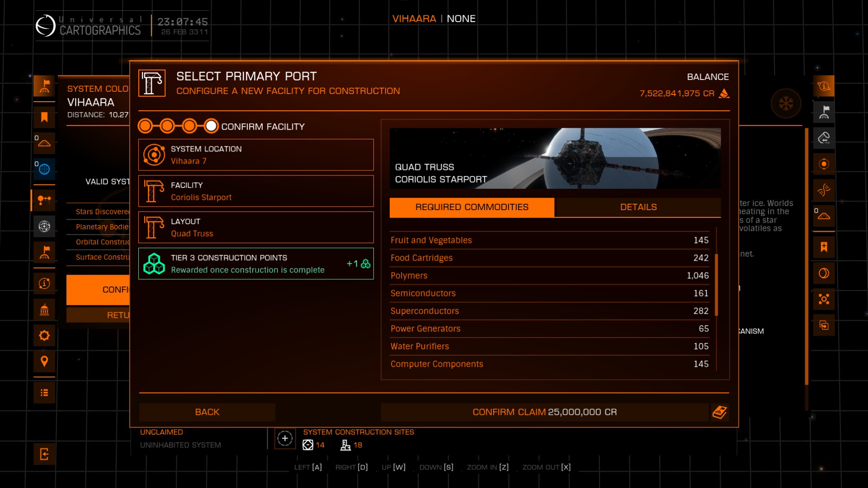Click the snowflake icy body icon
Image resolution: width=868 pixels, height=488 pixels.
point(786,104)
